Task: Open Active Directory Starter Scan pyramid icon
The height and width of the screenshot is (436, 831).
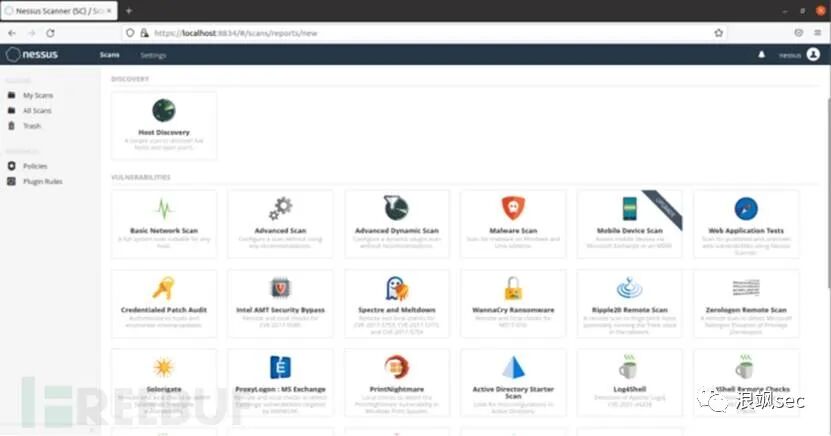Action: 513,367
